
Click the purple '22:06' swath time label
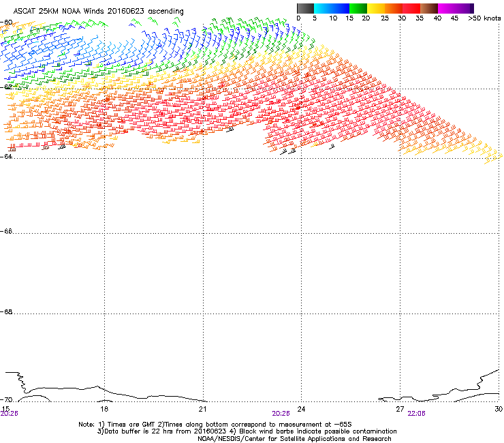(x=416, y=414)
